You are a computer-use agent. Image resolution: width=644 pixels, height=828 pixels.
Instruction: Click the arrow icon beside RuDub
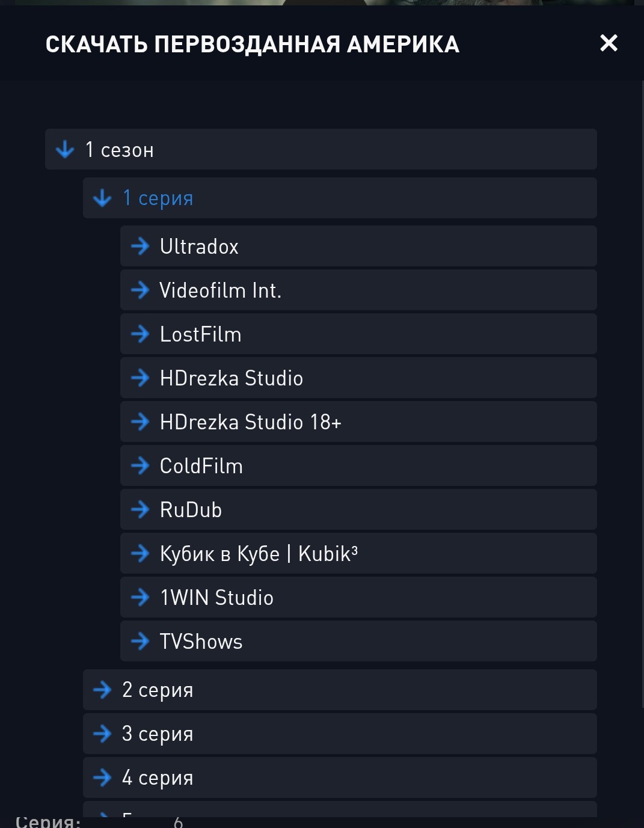point(140,509)
